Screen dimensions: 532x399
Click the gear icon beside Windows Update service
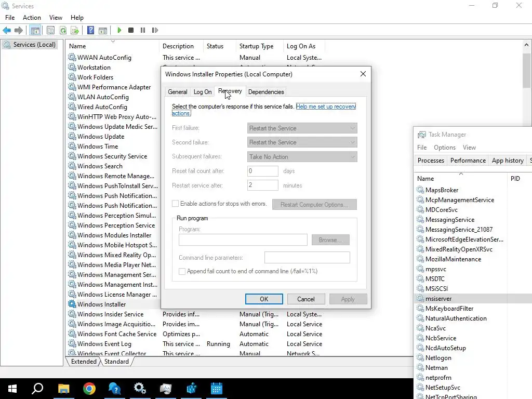(x=72, y=136)
